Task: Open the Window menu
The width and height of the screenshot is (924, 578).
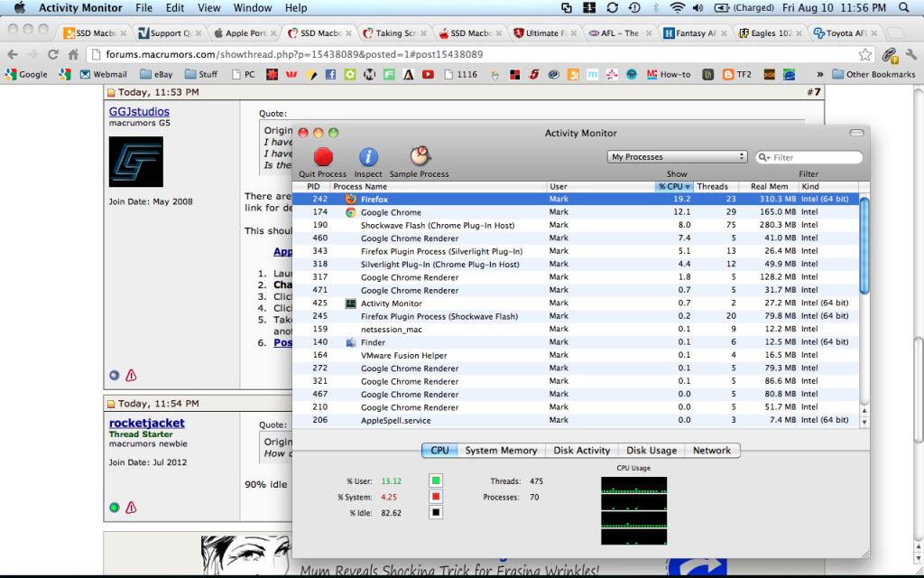Action: tap(253, 7)
